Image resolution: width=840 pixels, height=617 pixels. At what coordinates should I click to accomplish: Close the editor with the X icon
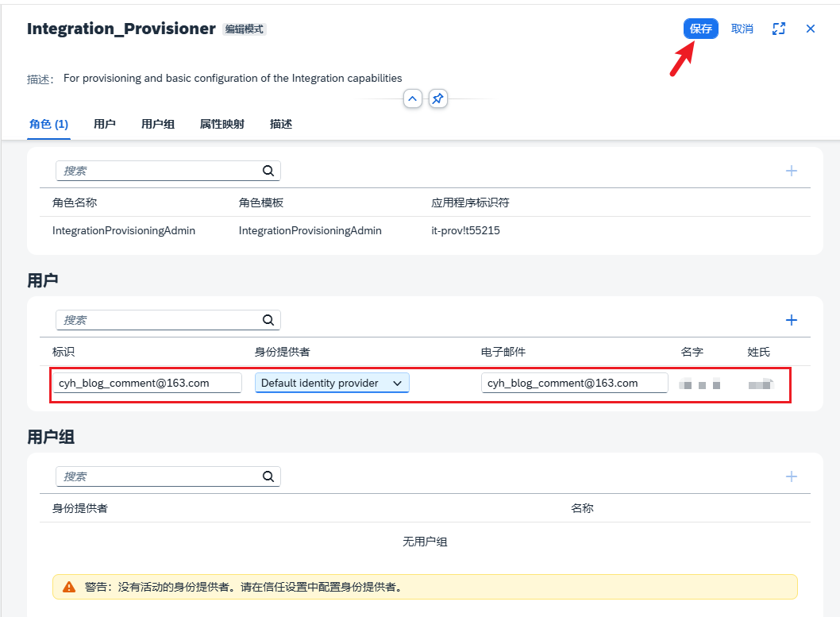tap(809, 28)
